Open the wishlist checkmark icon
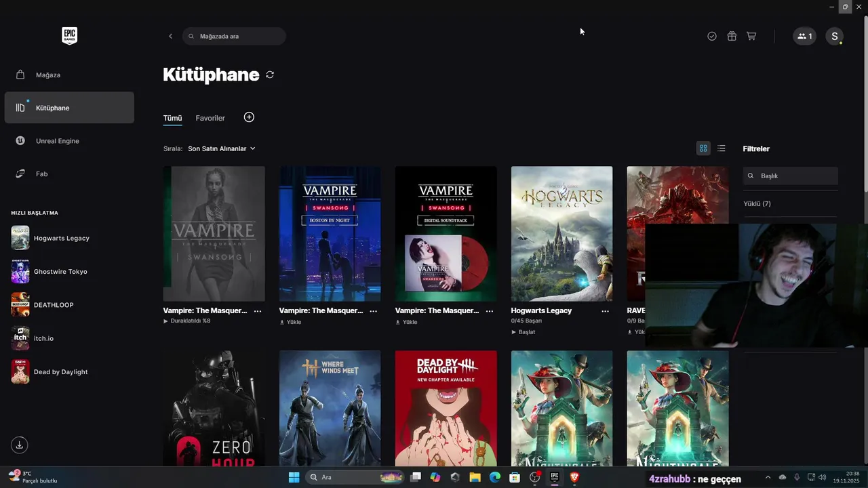Image resolution: width=868 pixels, height=488 pixels. click(712, 36)
